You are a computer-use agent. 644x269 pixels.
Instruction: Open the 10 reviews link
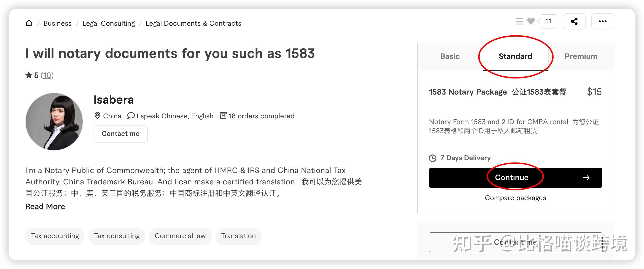coord(47,75)
